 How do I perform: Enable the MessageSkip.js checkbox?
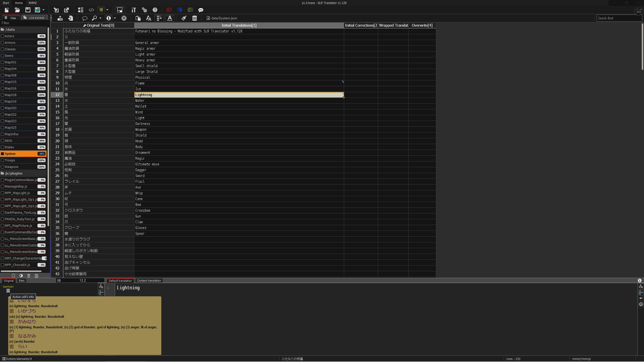(3, 186)
